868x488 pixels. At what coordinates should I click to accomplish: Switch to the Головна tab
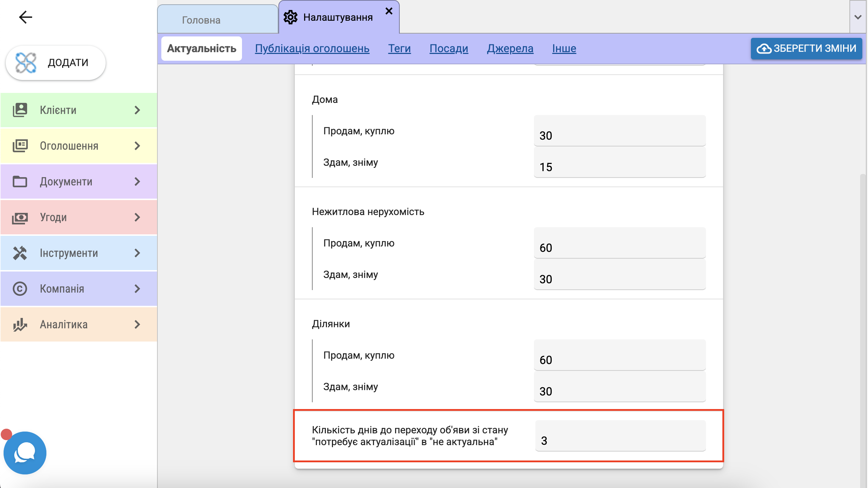[201, 20]
